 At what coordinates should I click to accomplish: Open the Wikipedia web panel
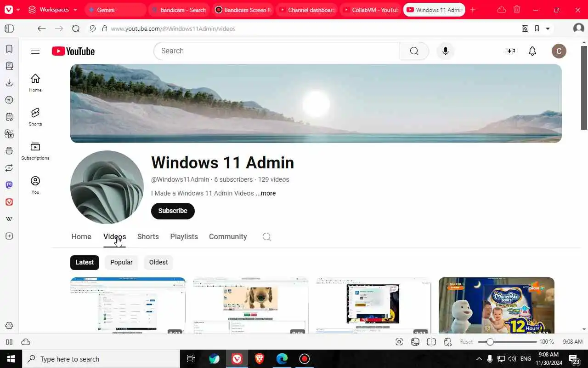coord(9,219)
